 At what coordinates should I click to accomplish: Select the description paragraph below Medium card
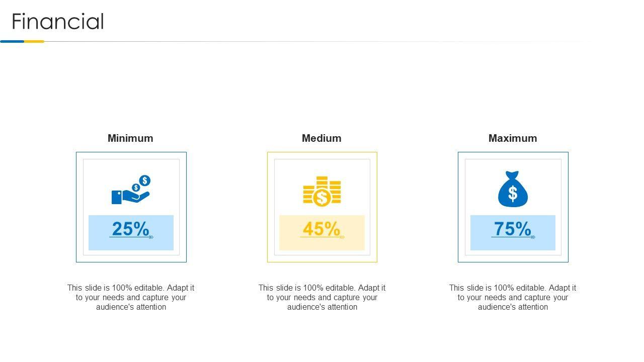[322, 297]
